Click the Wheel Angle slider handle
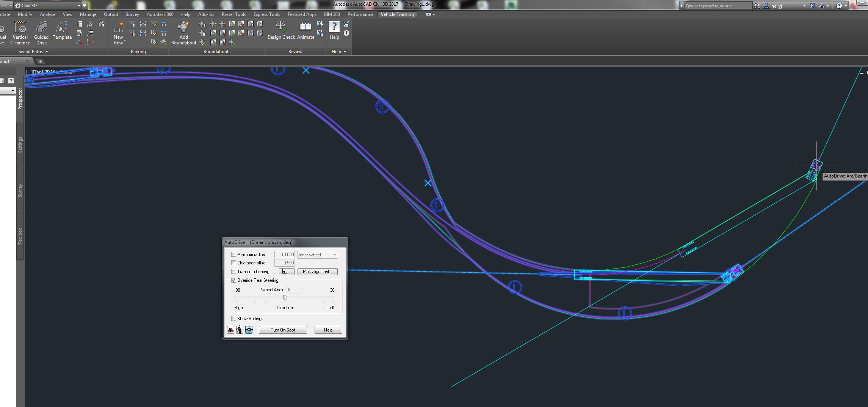The width and height of the screenshot is (868, 407). 285,298
